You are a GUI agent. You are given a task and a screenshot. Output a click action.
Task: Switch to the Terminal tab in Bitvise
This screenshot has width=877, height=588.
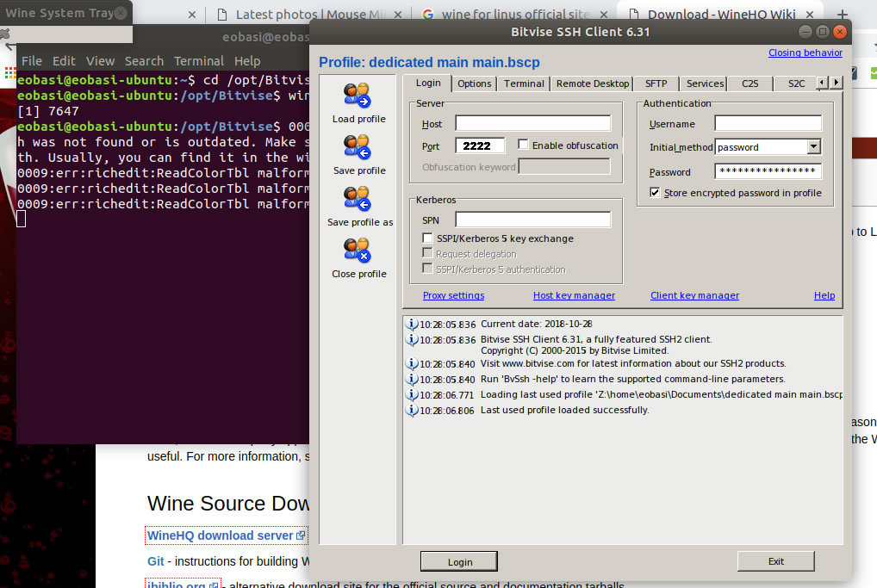tap(524, 84)
